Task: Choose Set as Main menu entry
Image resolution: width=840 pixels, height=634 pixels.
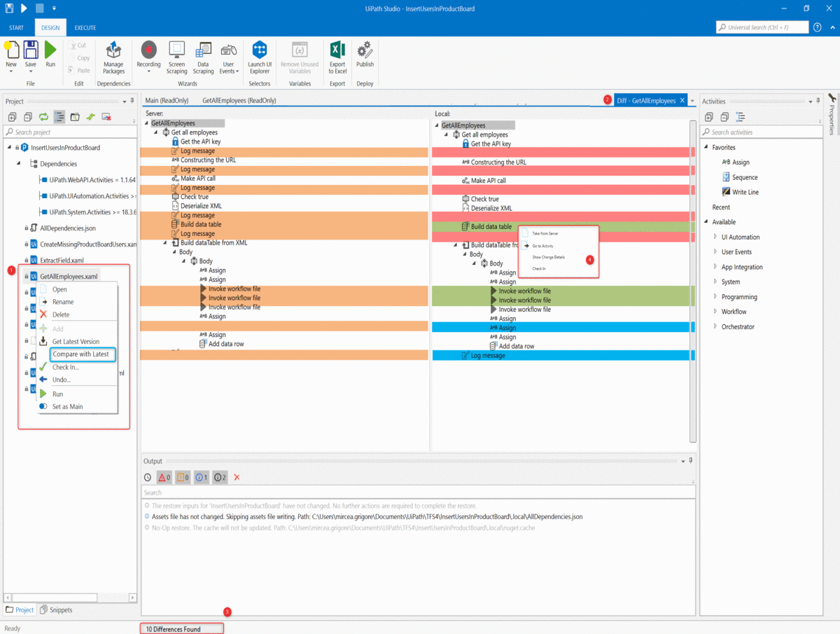Action: pos(67,406)
